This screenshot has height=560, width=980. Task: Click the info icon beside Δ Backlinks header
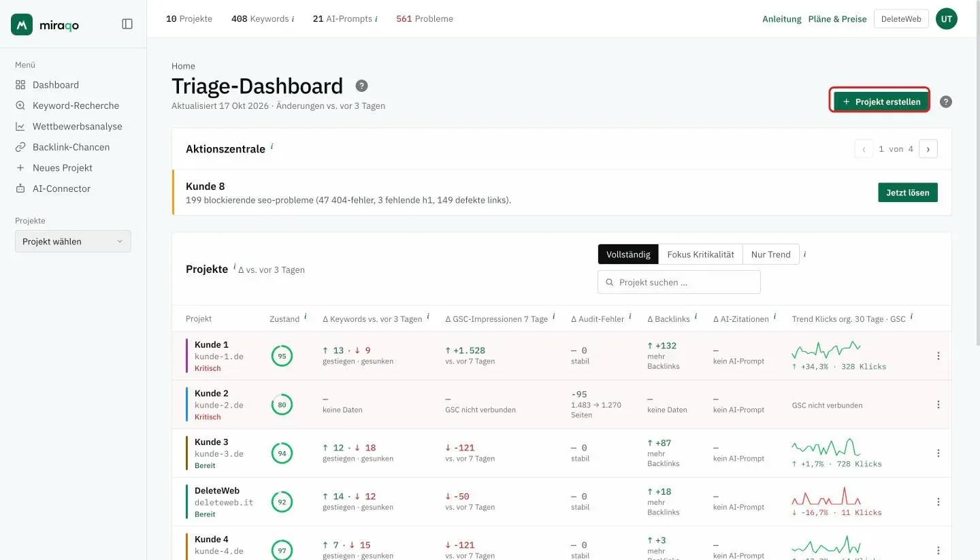[x=696, y=316]
